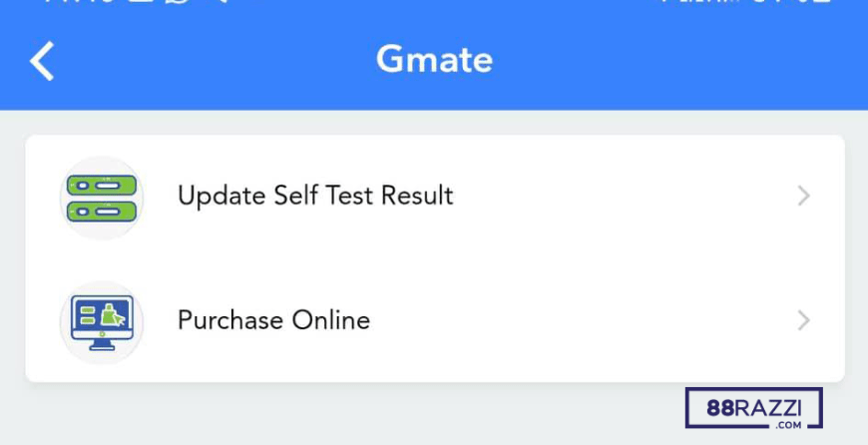Click the upper green strip in the self test icon
868x445 pixels.
point(102,185)
